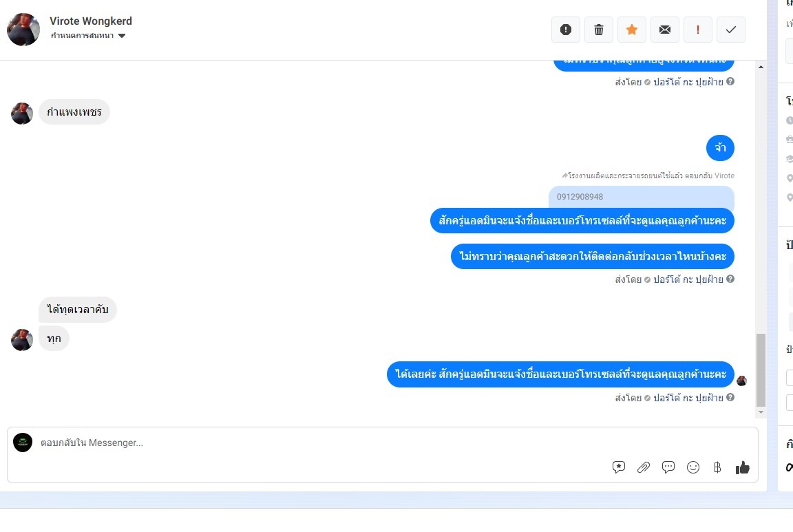Mark conversation done with the checkmark icon
Viewport: 793px width, 532px height.
[x=731, y=30]
